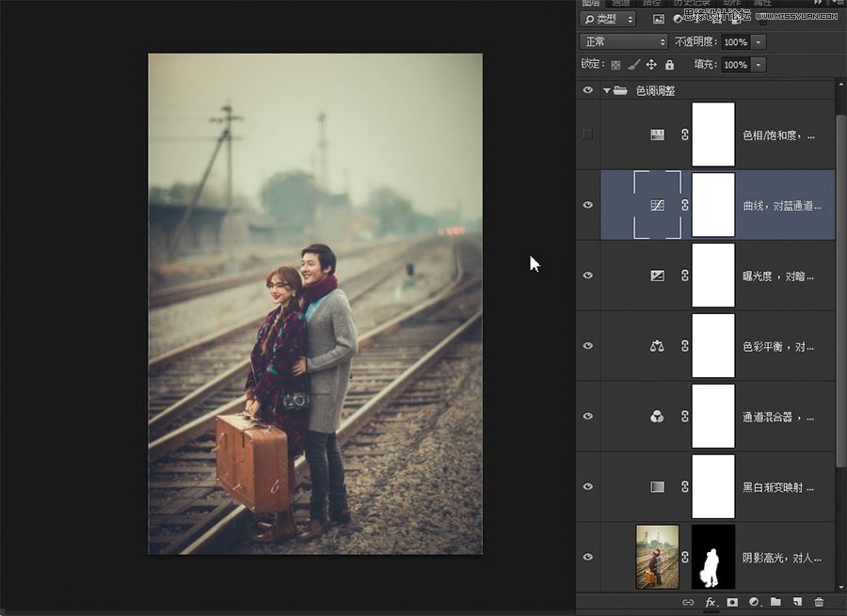
Task: Lock all with the padlock icon
Action: point(670,65)
